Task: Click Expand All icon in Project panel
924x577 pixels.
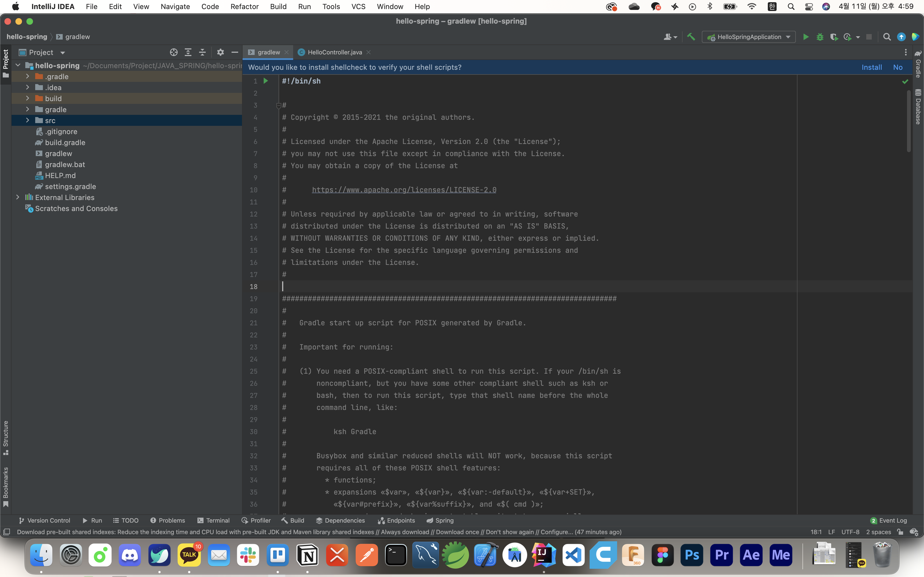Action: [x=188, y=52]
